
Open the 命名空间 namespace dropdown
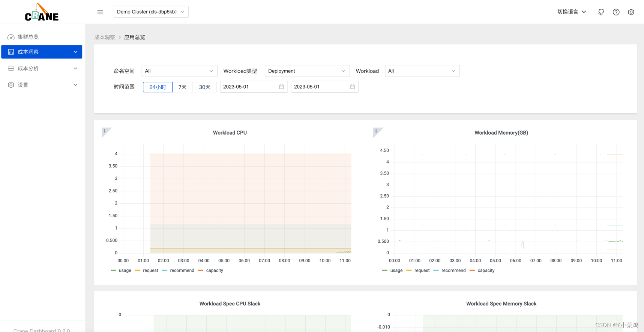pos(179,71)
